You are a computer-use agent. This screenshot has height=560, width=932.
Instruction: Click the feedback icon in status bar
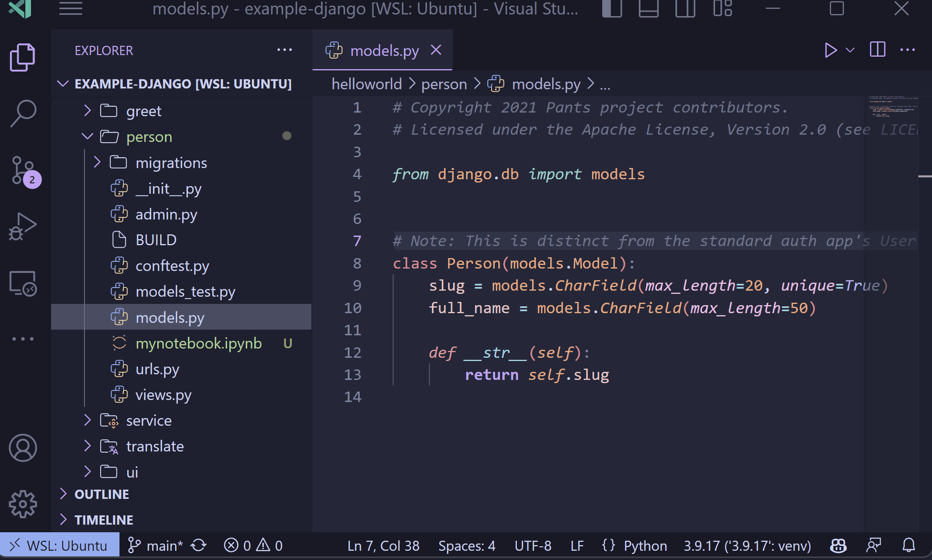point(873,546)
